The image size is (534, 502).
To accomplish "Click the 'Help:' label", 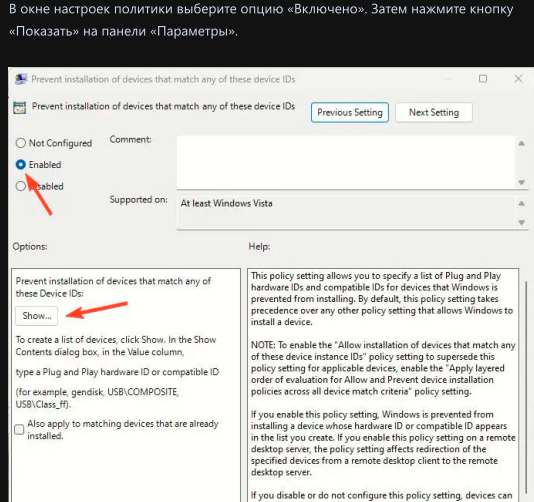I will pyautogui.click(x=259, y=247).
